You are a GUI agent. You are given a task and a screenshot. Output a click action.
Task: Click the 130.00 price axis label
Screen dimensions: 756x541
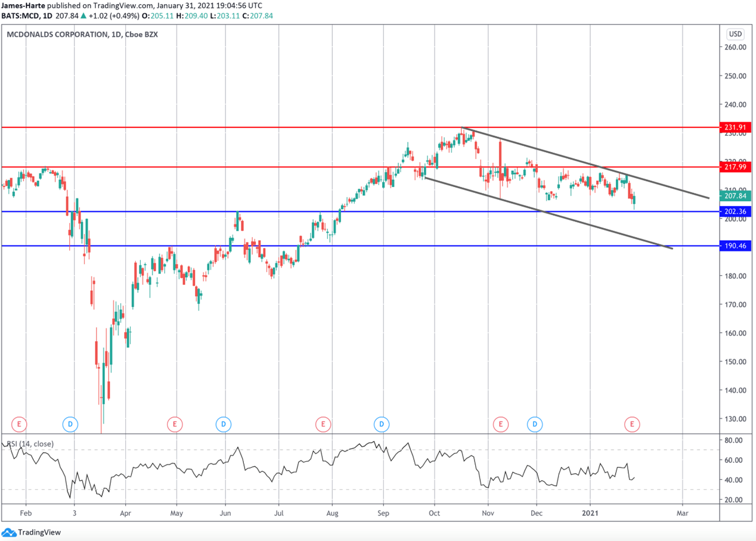[736, 419]
